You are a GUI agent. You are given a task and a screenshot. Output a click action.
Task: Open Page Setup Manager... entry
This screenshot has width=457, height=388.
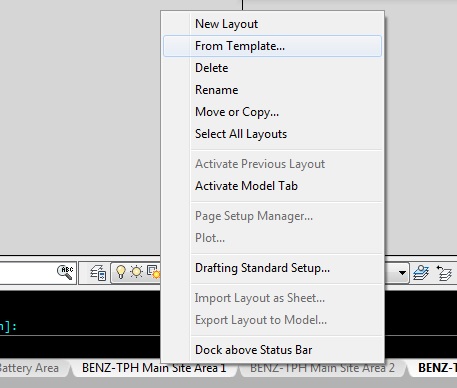pos(272,216)
